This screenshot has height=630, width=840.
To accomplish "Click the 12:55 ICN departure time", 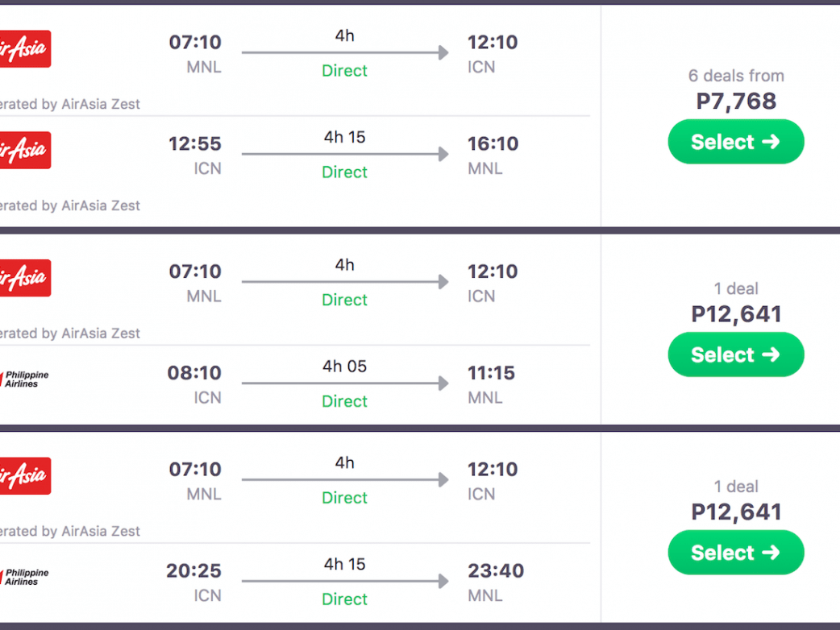I will click(x=194, y=143).
